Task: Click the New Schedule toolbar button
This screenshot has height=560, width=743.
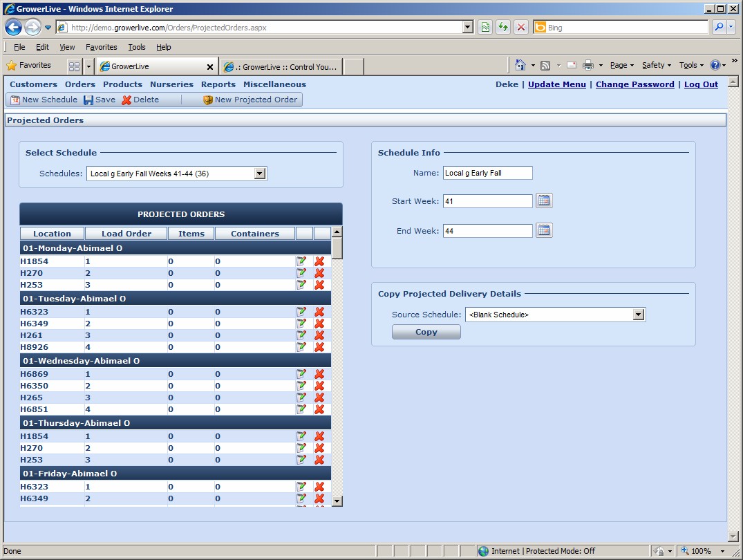Action: pyautogui.click(x=44, y=100)
